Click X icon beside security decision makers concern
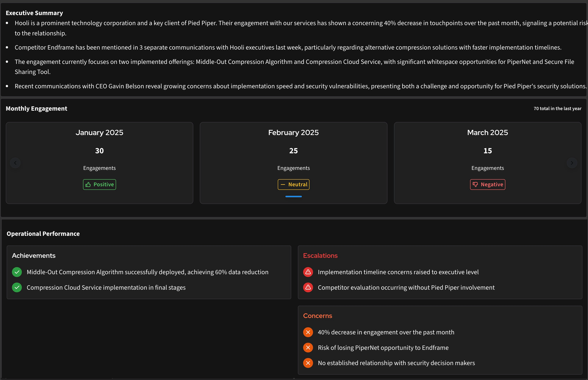This screenshot has height=380, width=588. tap(308, 363)
